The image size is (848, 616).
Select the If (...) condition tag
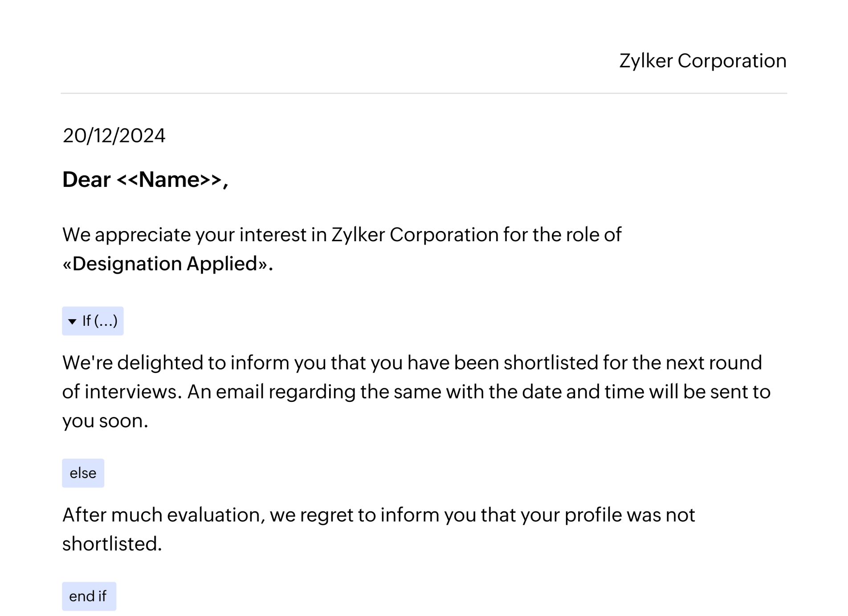[x=93, y=321]
